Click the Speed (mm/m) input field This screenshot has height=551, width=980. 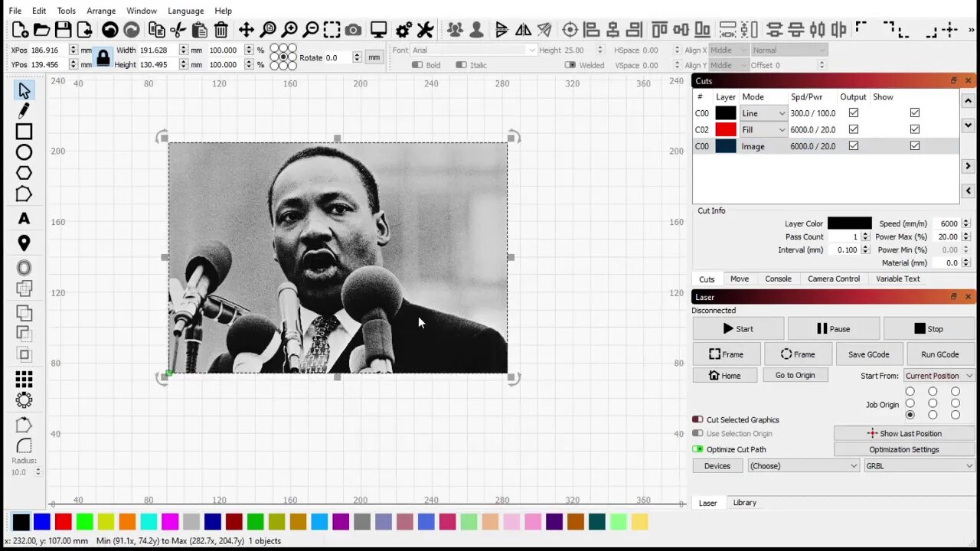945,223
